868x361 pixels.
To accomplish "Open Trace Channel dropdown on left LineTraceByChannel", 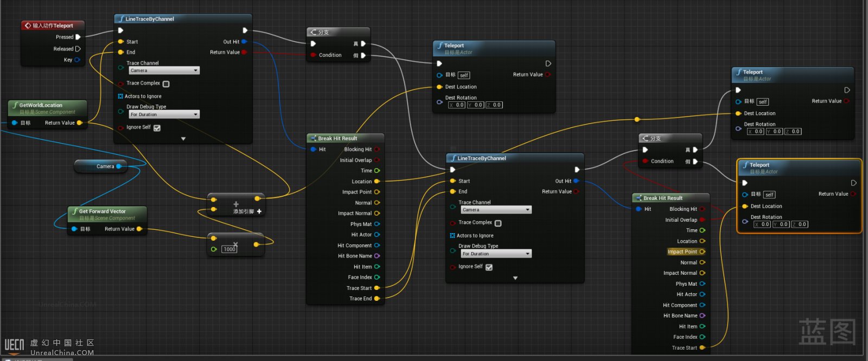I will [164, 70].
